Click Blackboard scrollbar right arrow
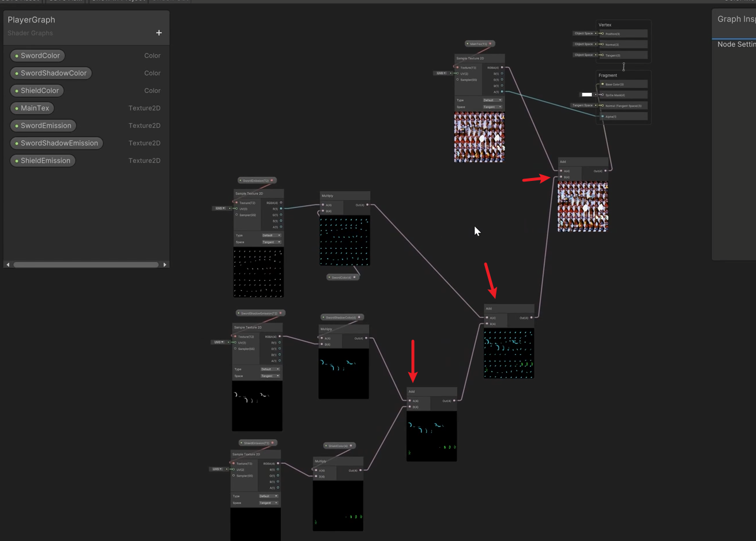The height and width of the screenshot is (541, 756). (x=165, y=264)
